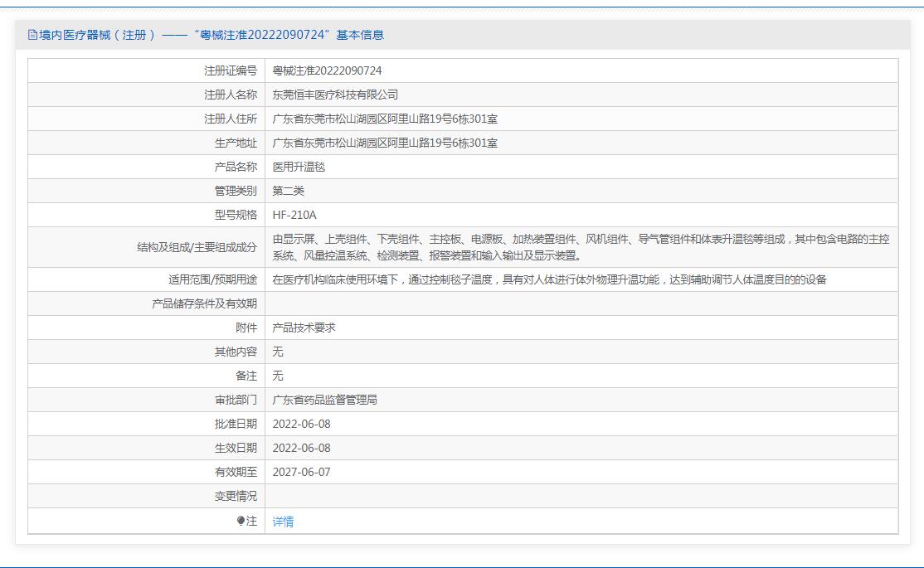
Task: Click the 注册人住所 address value
Action: coord(385,119)
